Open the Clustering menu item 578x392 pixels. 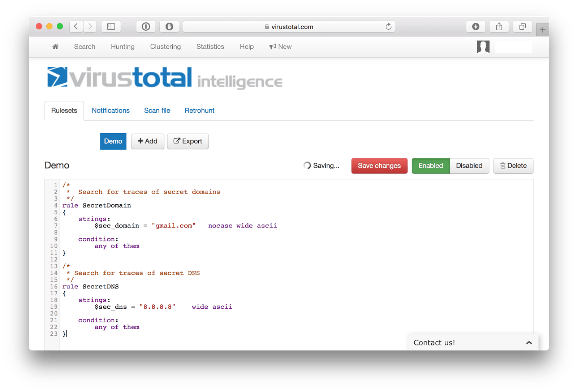coord(165,47)
